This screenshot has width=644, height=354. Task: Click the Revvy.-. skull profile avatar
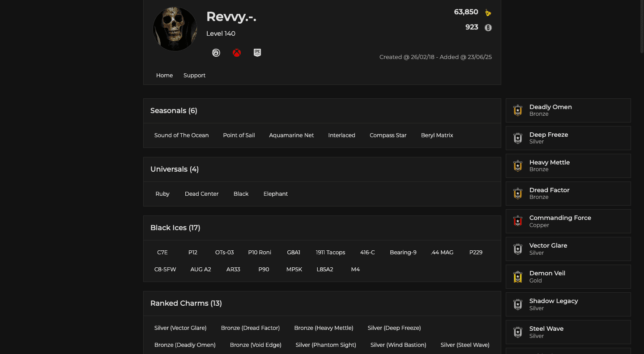click(x=175, y=29)
